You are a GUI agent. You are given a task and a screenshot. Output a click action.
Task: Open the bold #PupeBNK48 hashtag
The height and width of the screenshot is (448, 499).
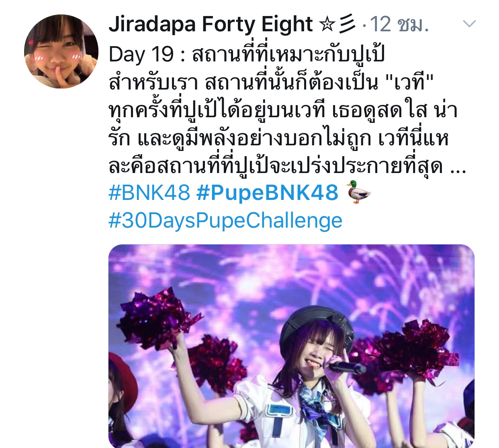pyautogui.click(x=267, y=193)
